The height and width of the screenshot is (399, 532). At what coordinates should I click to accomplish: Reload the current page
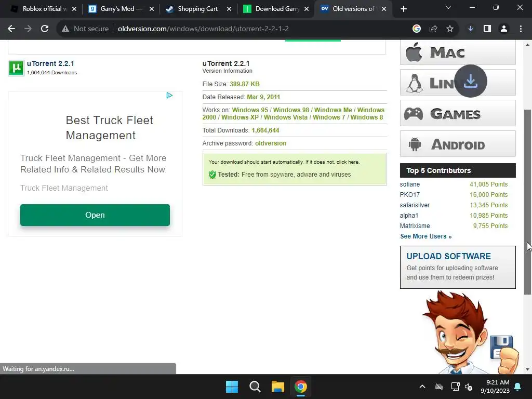click(45, 29)
